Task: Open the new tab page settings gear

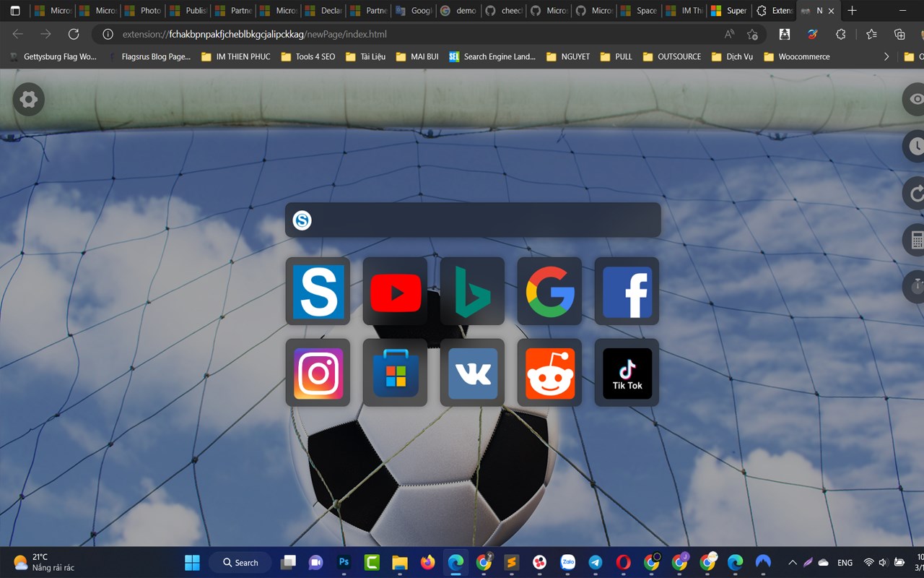Action: point(29,99)
